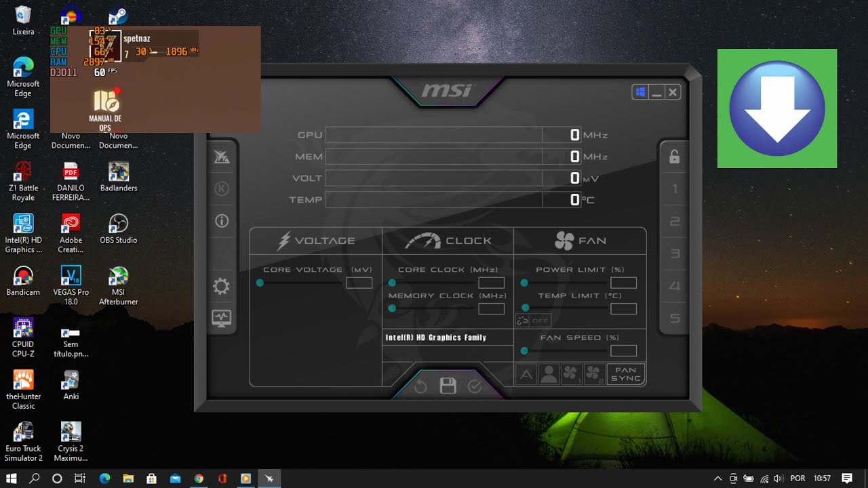868x488 pixels.
Task: Show hidden system tray icons
Action: pos(718,479)
